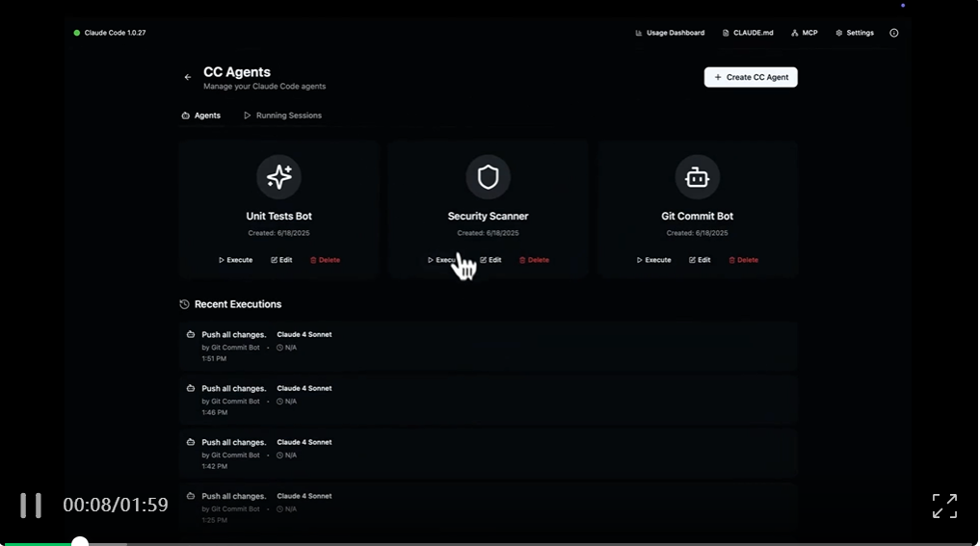The height and width of the screenshot is (546, 980).
Task: Switch to the Running Sessions tab
Action: (282, 116)
